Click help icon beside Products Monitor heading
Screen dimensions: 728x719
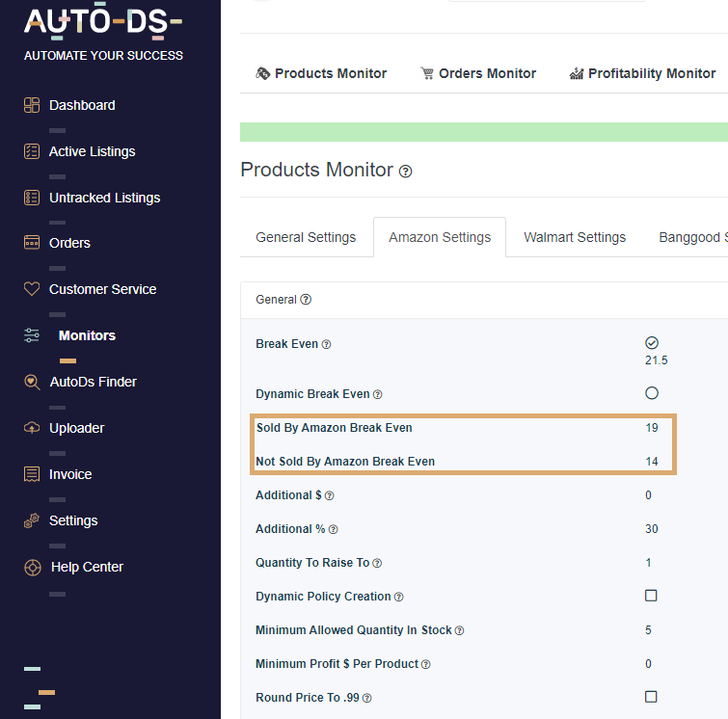click(x=405, y=172)
